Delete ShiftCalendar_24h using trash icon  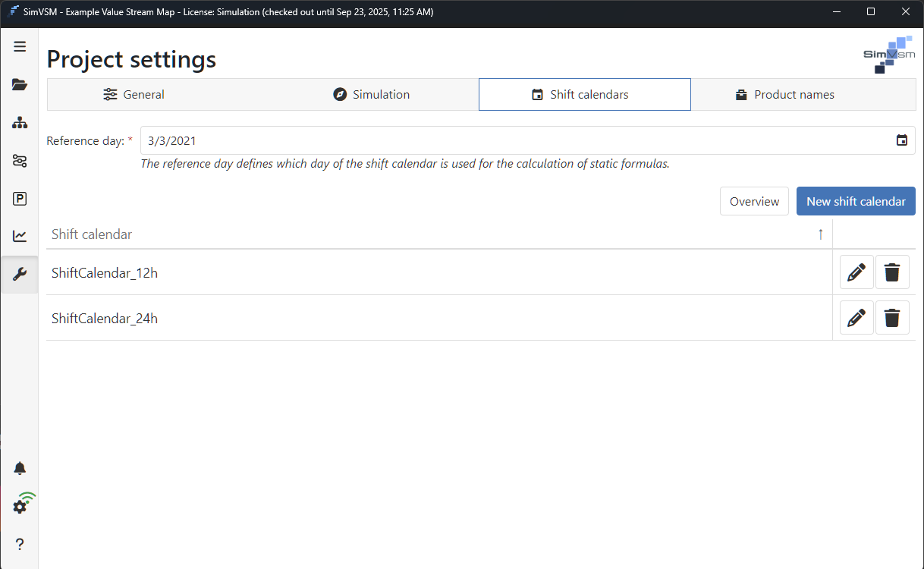click(x=892, y=318)
